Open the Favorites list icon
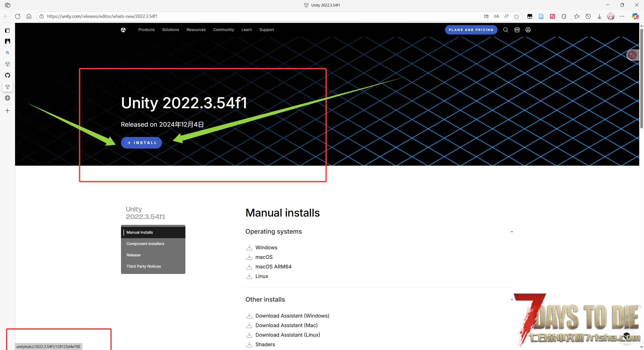 coord(577,16)
